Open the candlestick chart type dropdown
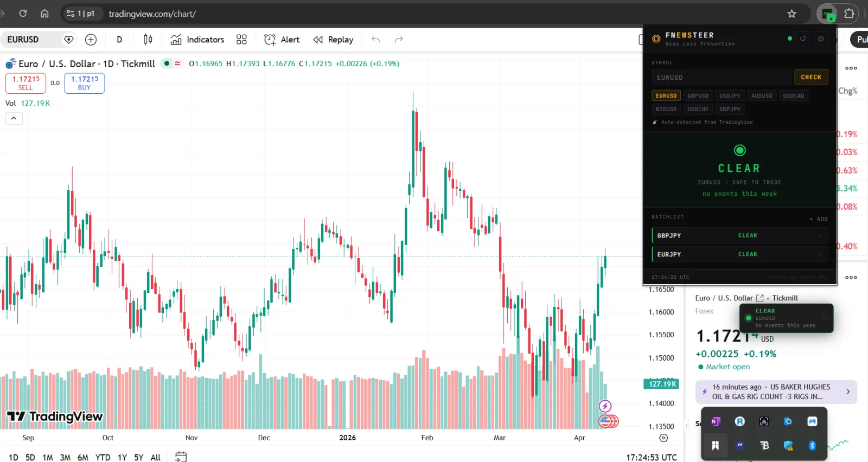This screenshot has height=462, width=868. click(148, 40)
